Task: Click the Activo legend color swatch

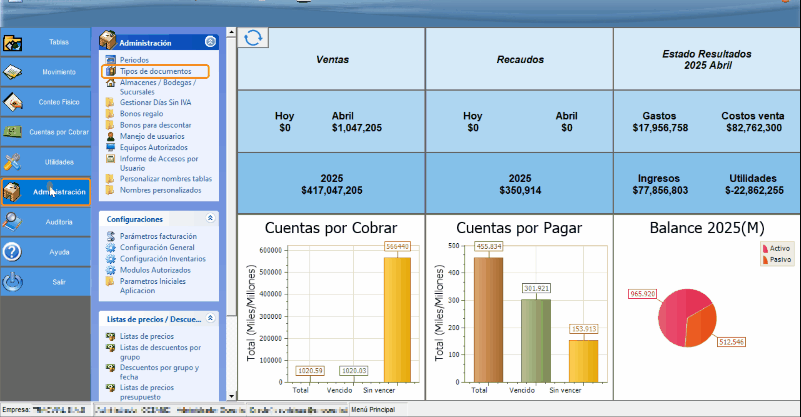Action: click(765, 248)
